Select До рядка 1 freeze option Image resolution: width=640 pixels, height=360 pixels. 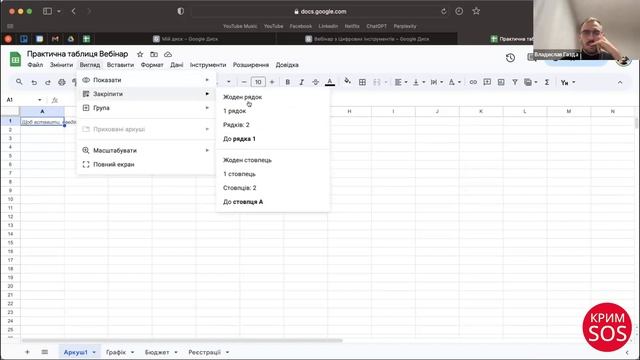(x=273, y=139)
